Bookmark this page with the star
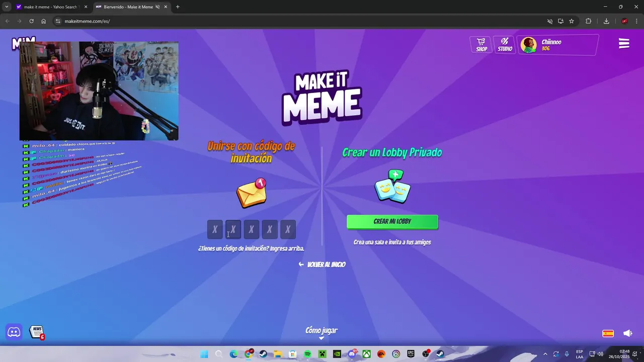 pyautogui.click(x=572, y=21)
